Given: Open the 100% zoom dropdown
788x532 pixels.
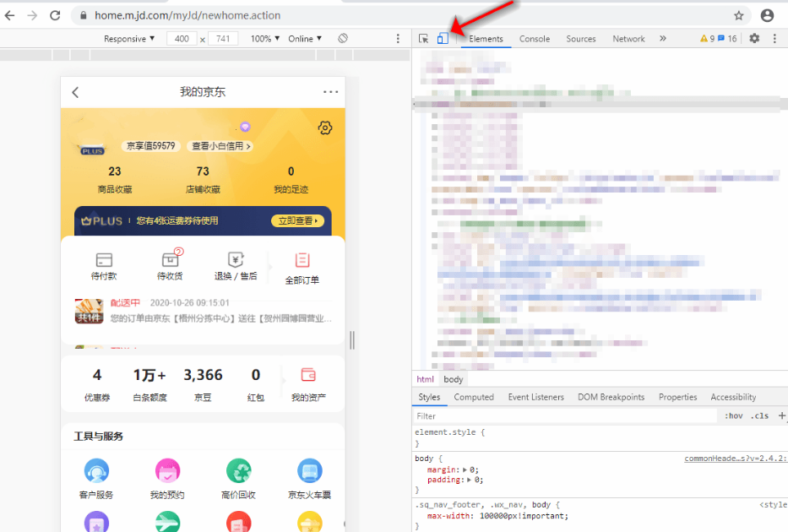Looking at the screenshot, I should point(265,39).
